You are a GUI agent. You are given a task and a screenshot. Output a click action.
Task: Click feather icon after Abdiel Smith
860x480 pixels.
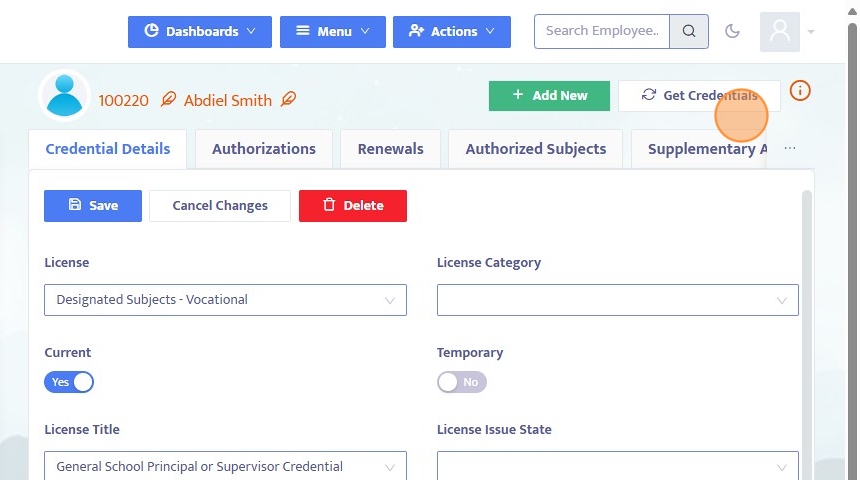coord(288,100)
